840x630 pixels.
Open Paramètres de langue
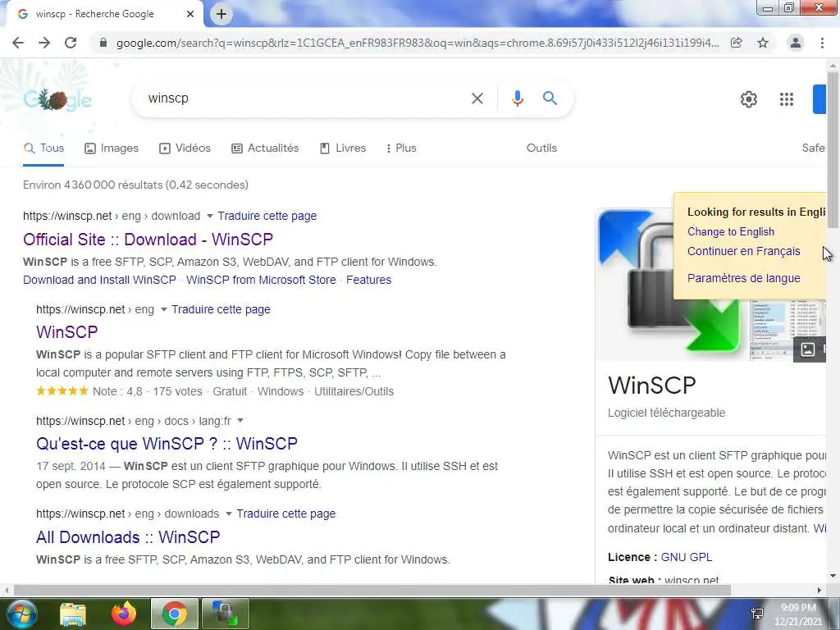coord(743,279)
